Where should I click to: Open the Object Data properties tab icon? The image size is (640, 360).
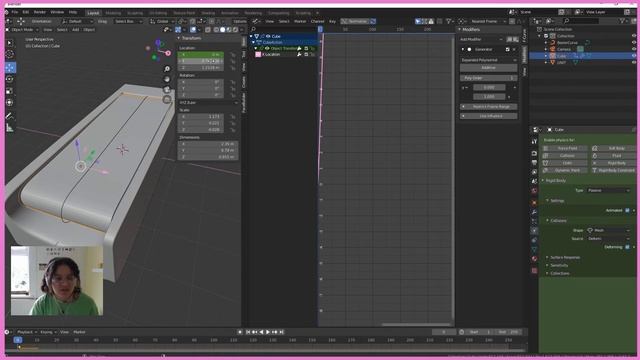point(534,249)
